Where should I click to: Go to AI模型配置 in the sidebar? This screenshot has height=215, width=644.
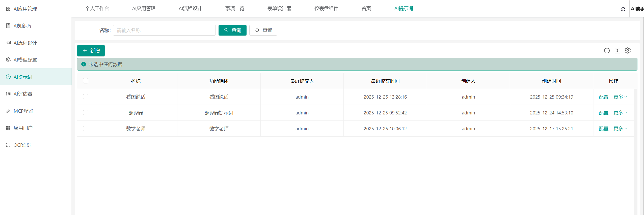25,60
